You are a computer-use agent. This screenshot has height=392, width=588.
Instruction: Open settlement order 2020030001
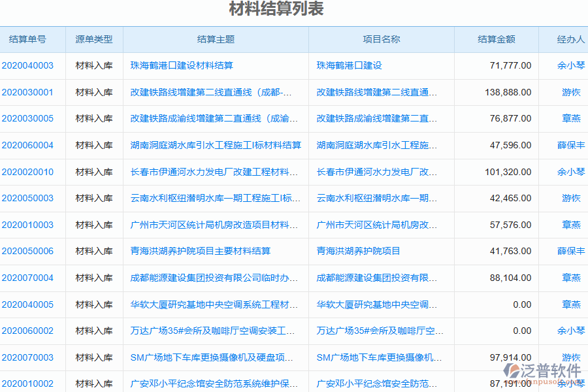click(x=29, y=92)
